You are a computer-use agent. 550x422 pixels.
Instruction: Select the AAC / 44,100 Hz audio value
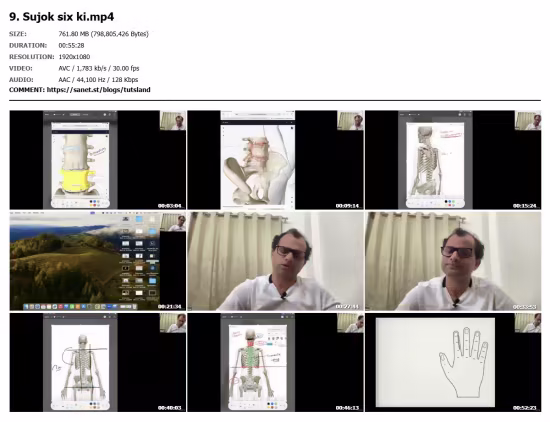(98, 80)
